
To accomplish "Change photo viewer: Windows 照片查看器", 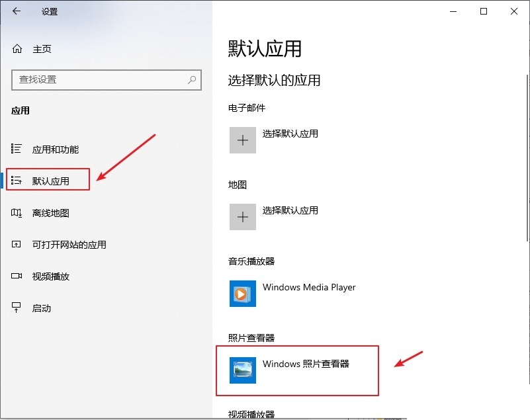I will [306, 364].
